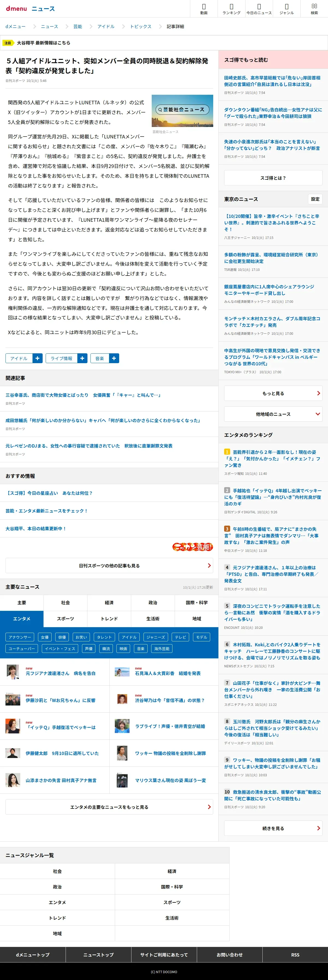Open ラブライブ！声優・徳井青空が結婚 headline
The height and width of the screenshot is (980, 328).
pos(170,726)
